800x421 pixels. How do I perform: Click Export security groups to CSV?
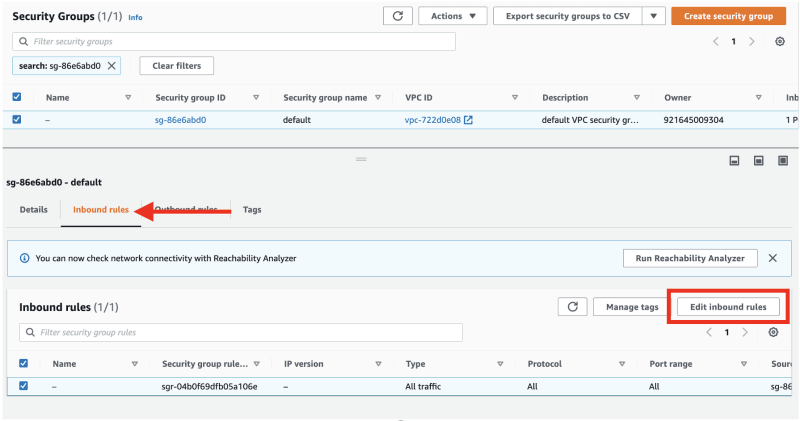pos(567,16)
